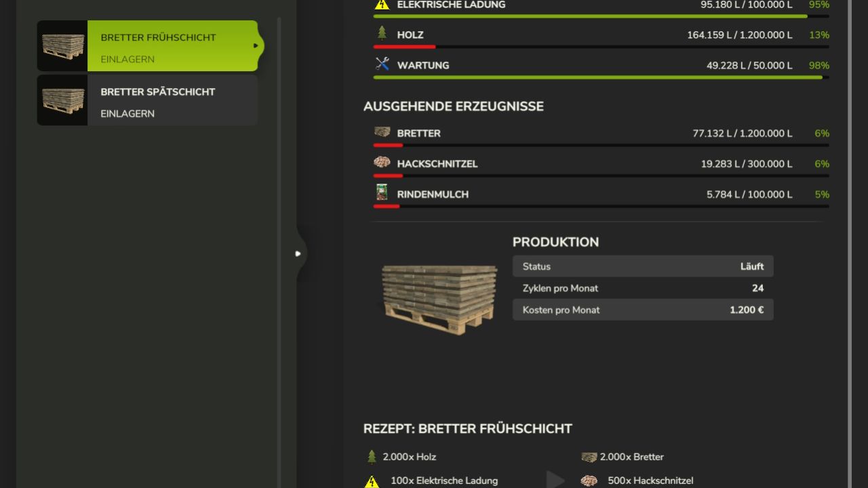Click the Holz fill level bar
Viewport: 868px width, 488px height.
point(600,47)
